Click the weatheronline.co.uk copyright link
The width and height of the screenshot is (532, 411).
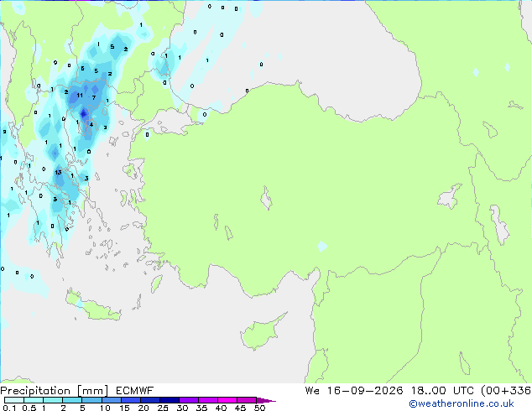point(462,403)
